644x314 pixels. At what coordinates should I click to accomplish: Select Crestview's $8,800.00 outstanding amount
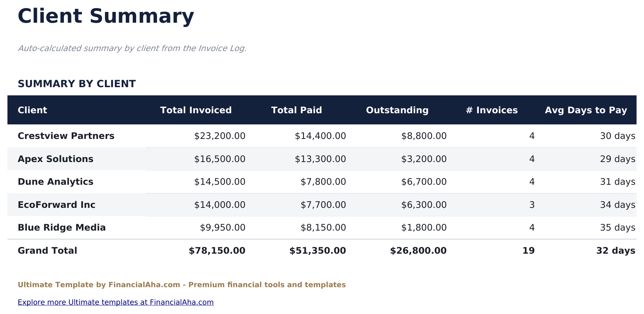pos(424,136)
